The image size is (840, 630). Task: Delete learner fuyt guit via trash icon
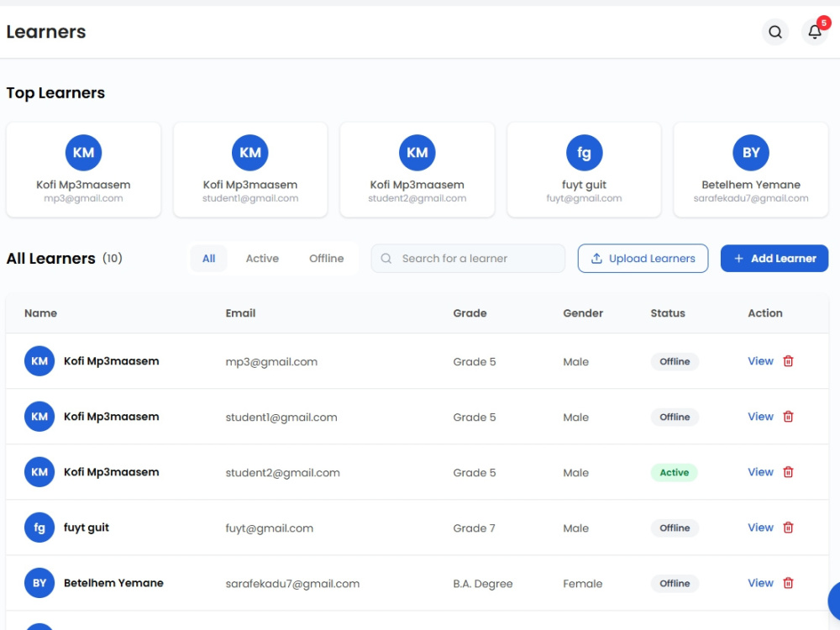pyautogui.click(x=788, y=528)
